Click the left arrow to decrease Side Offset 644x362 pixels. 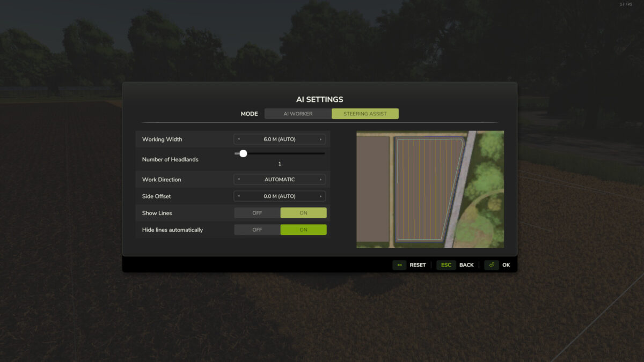238,196
